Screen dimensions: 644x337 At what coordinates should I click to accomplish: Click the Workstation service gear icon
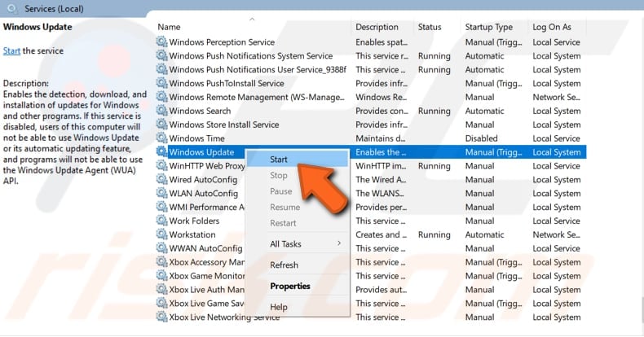pyautogui.click(x=162, y=234)
